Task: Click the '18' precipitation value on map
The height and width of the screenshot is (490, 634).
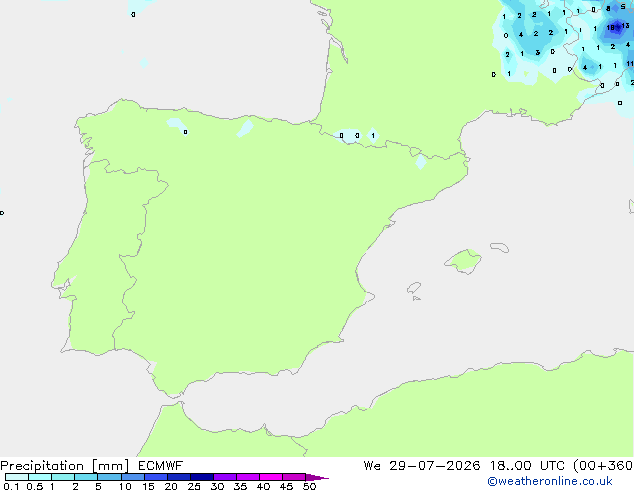Action: [611, 27]
